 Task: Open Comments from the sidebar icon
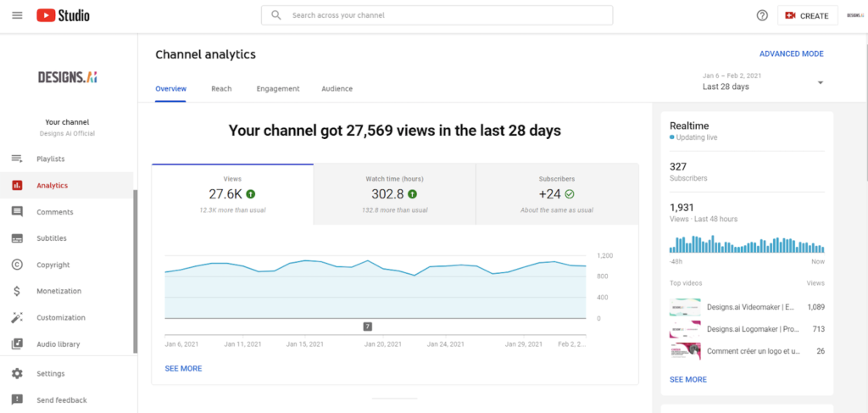17,212
